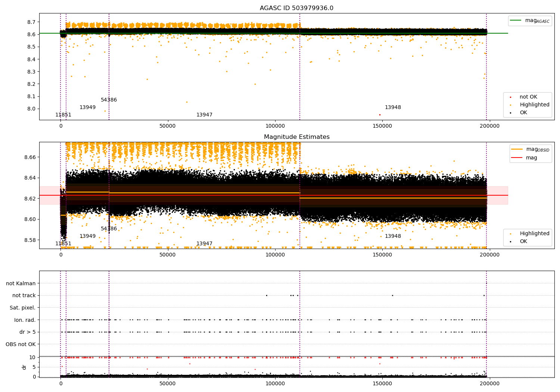Click the orange mag OBSID legend line
560x392 pixels.
pos(517,149)
